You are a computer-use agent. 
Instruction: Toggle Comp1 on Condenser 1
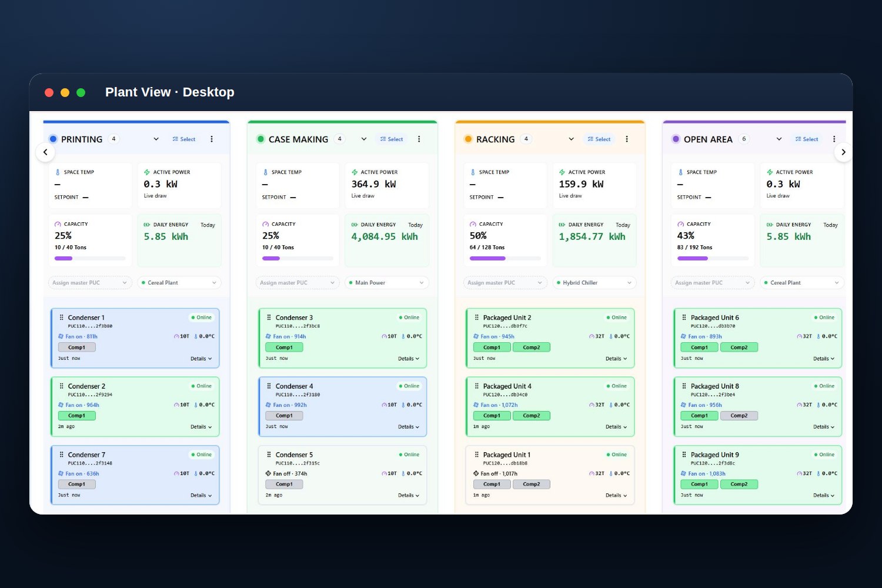click(76, 348)
